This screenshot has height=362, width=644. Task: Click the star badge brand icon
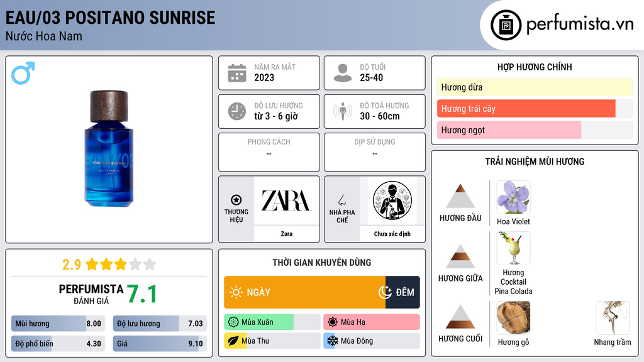pos(236,200)
